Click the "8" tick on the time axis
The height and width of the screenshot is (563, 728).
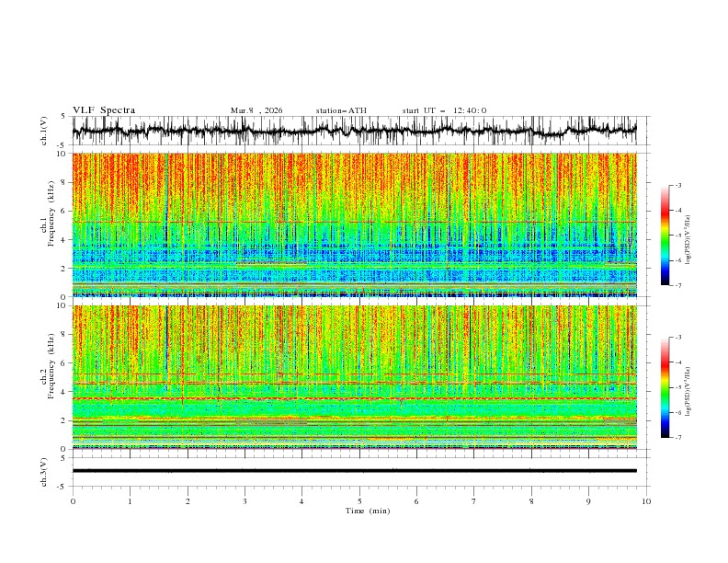531,501
